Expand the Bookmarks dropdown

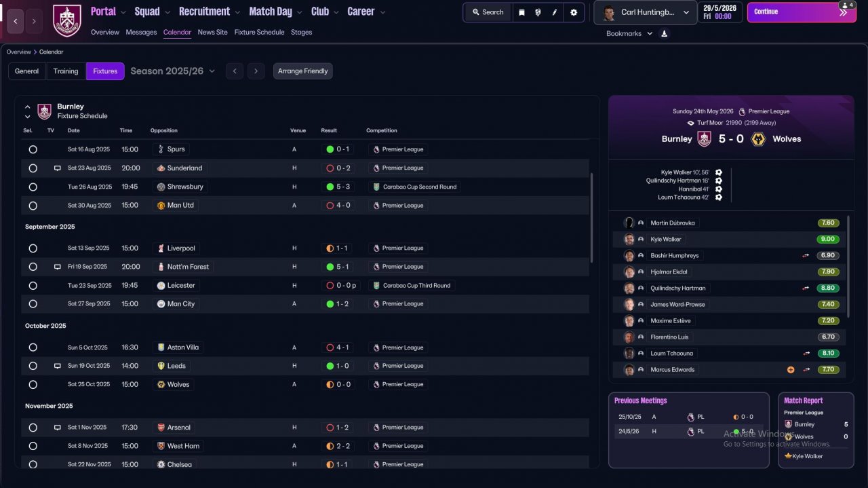pyautogui.click(x=629, y=33)
